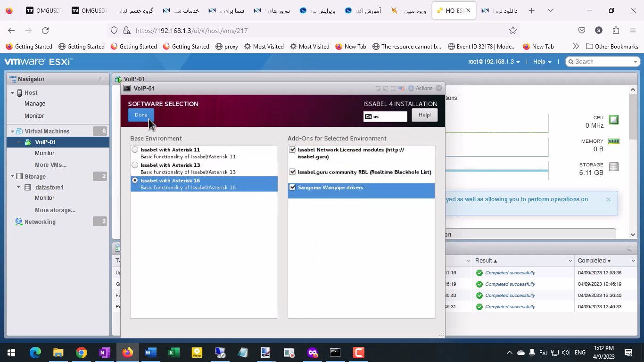Click More VMs... in Navigator

point(50,165)
